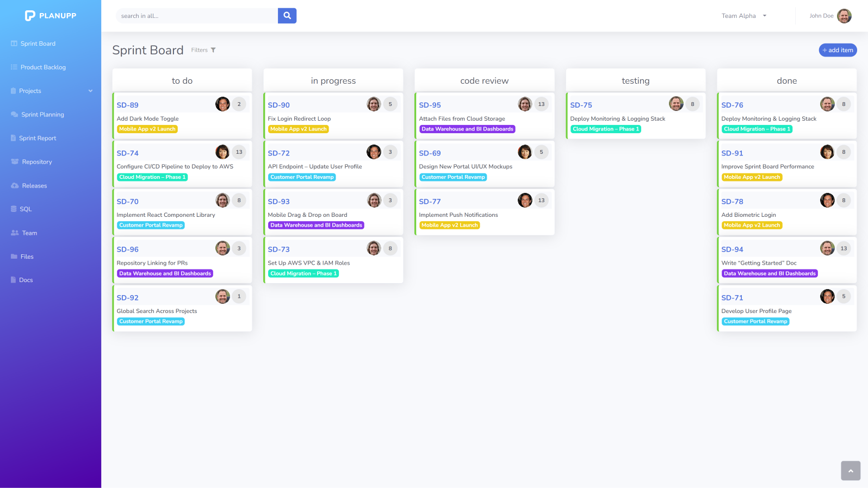This screenshot has width=868, height=488.
Task: Expand the Projects sidebar chevron
Action: (90, 91)
